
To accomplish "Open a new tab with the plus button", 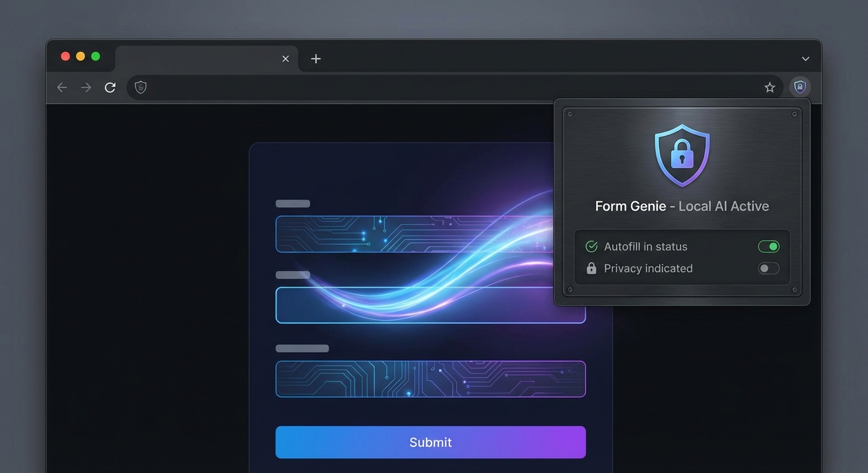I will click(316, 59).
